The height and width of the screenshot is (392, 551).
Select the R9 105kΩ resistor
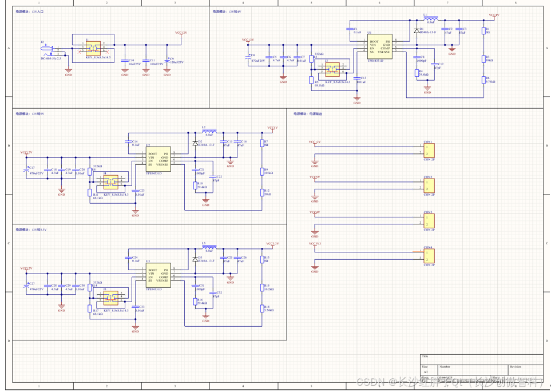click(x=262, y=171)
